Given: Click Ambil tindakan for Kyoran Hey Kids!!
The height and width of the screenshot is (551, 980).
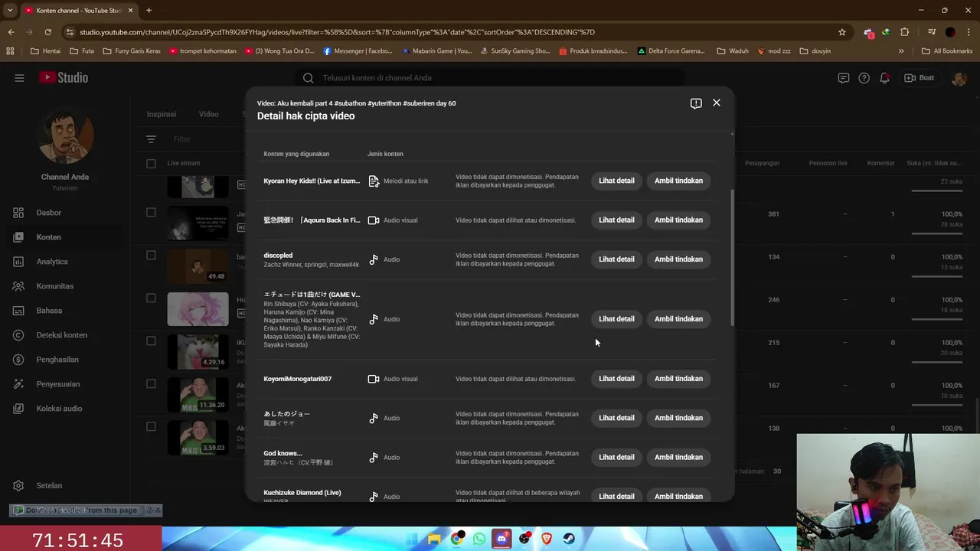Looking at the screenshot, I should [678, 181].
